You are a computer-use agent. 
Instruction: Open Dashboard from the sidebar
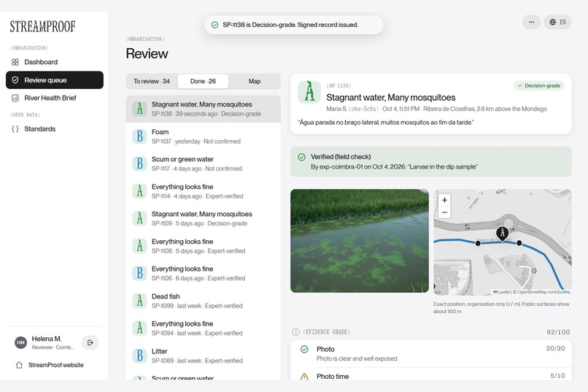click(x=55, y=62)
